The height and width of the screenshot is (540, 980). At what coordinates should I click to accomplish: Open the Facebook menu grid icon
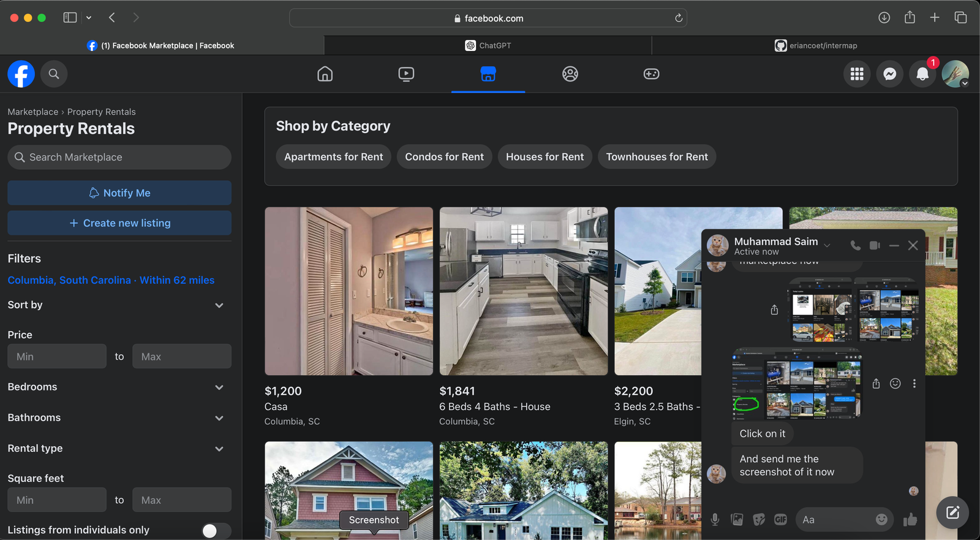point(857,74)
